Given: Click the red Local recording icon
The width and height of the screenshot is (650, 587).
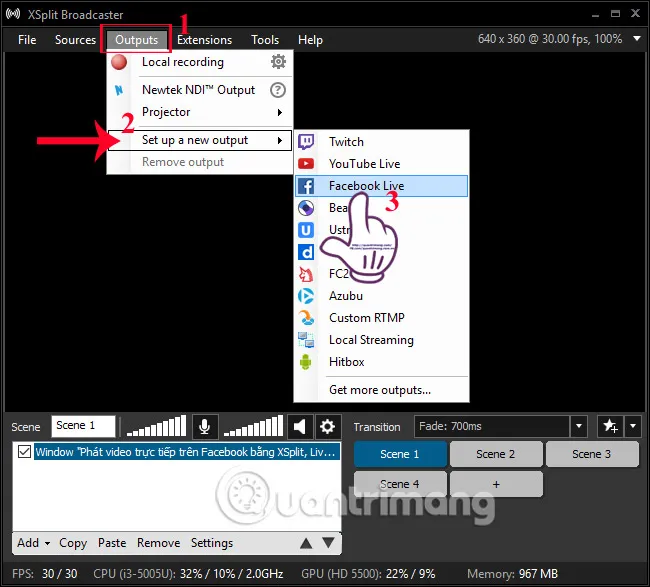Looking at the screenshot, I should tap(119, 62).
